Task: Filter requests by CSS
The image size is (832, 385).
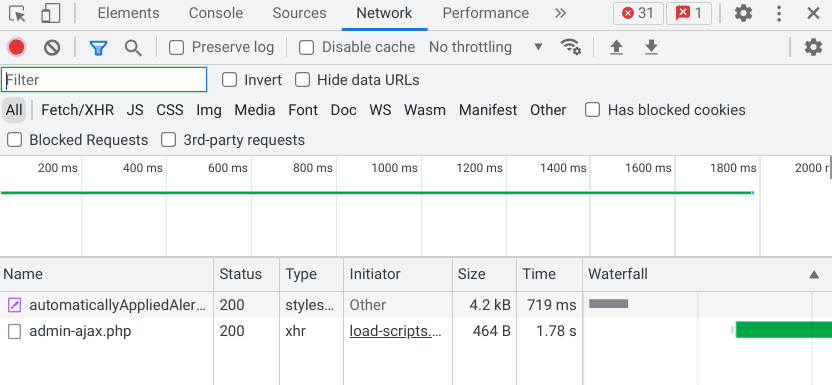Action: point(170,110)
